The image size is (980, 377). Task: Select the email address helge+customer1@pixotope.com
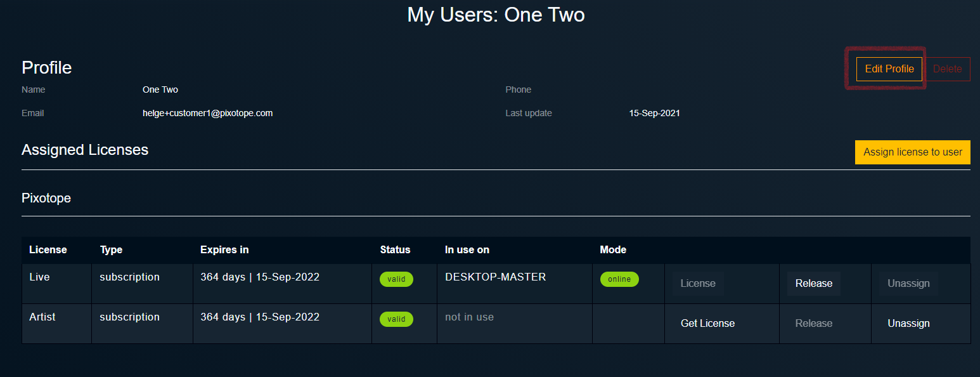(208, 113)
